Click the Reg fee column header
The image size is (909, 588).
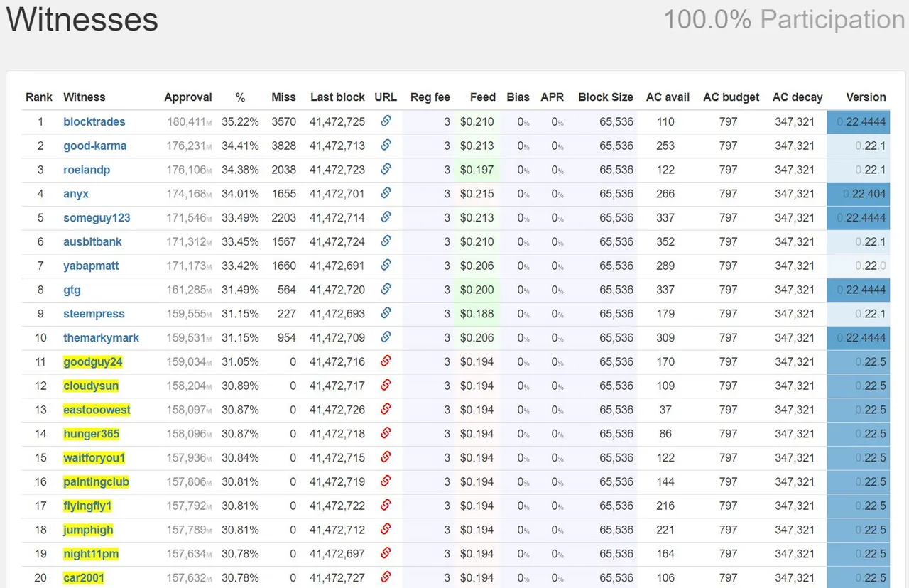pyautogui.click(x=430, y=97)
